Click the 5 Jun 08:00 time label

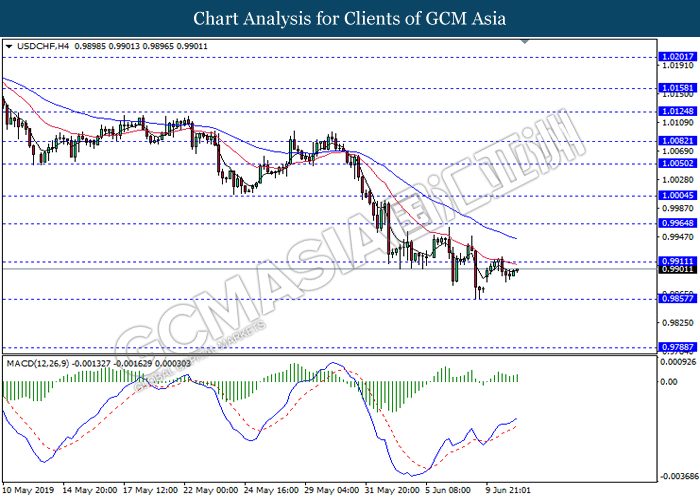(x=448, y=490)
